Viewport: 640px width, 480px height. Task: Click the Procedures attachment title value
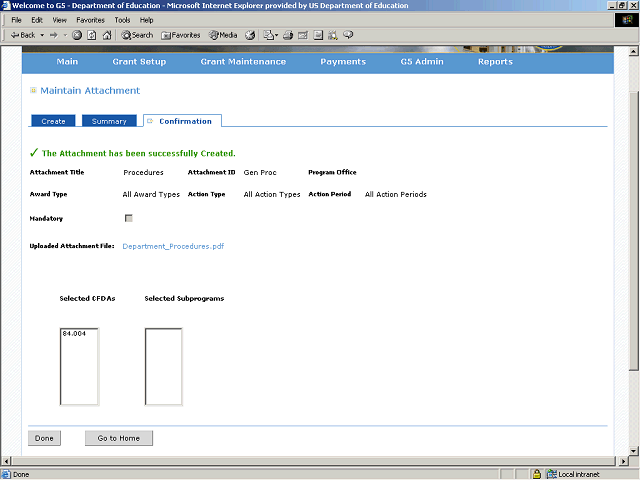[x=143, y=172]
